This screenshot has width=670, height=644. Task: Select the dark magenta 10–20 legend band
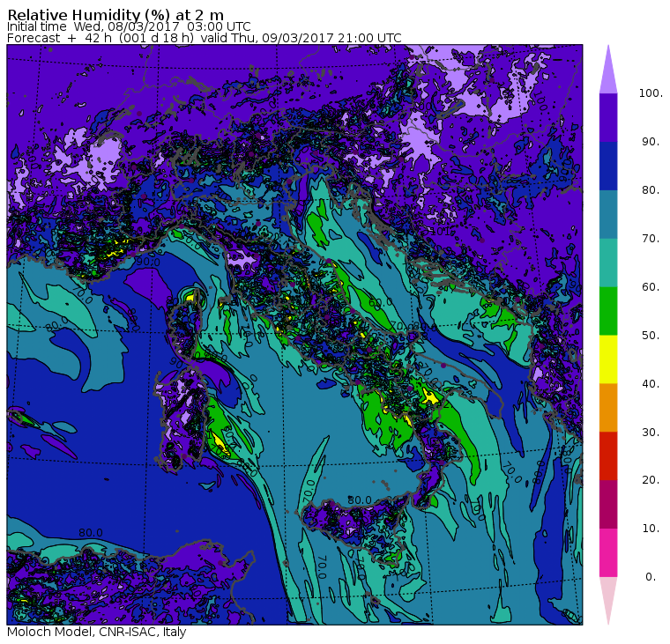tap(608, 505)
